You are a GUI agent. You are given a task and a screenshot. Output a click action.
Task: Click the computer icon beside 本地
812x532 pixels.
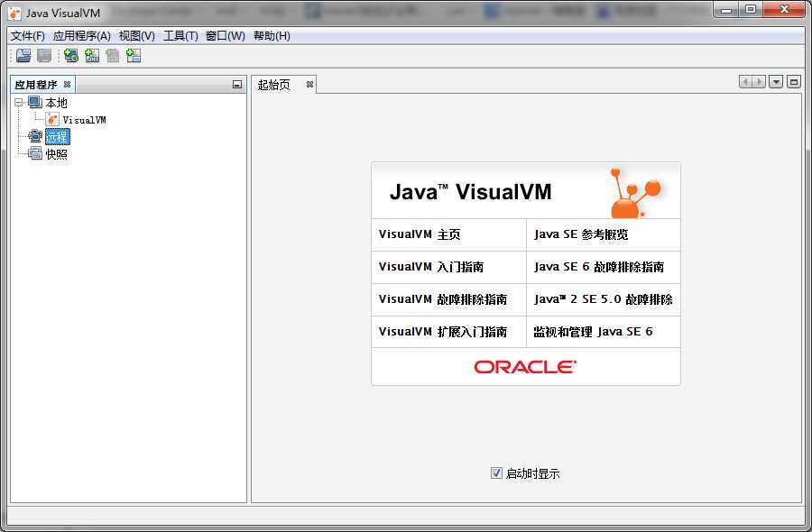point(35,103)
